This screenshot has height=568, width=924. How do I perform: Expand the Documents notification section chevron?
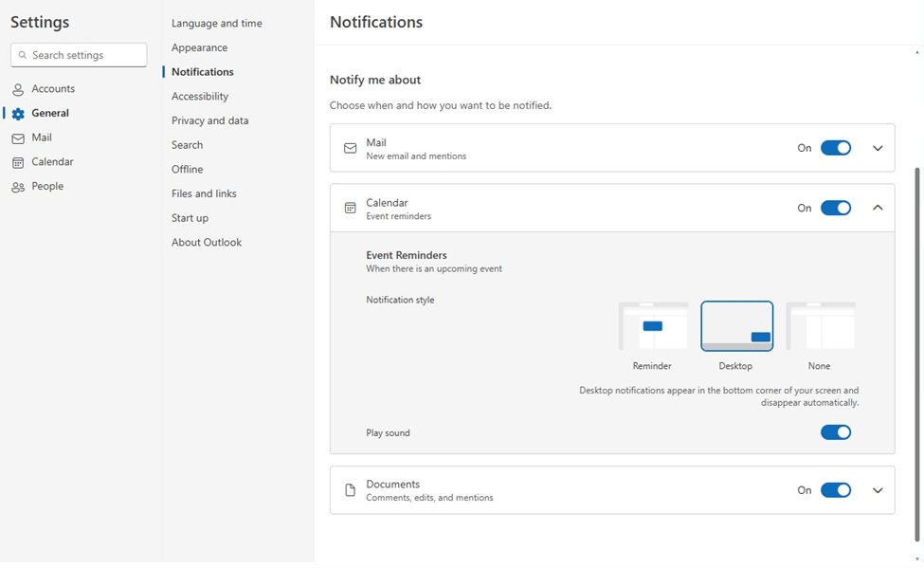[x=878, y=490]
